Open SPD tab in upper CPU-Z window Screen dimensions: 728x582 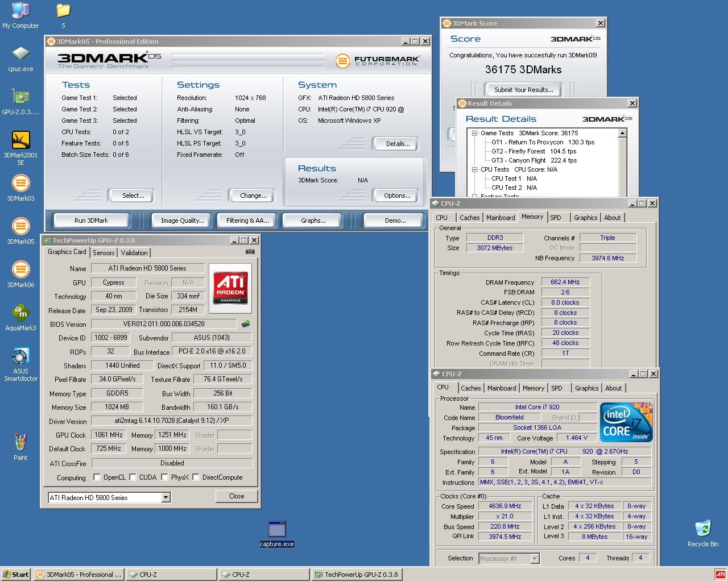(556, 218)
